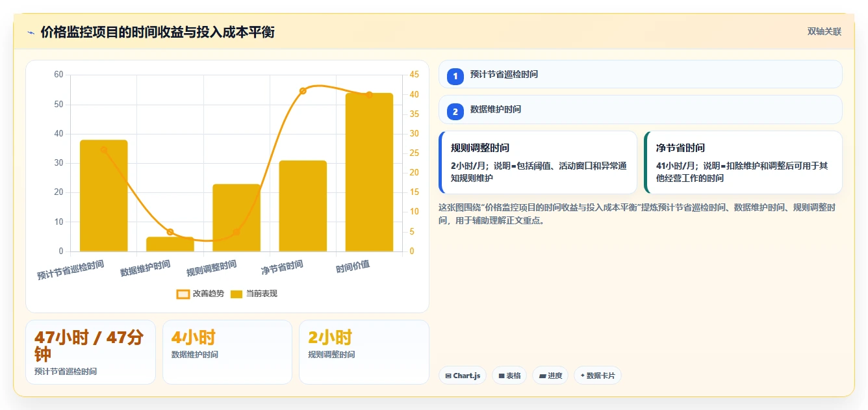This screenshot has width=868, height=410.
Task: Click the 4小时 stat card
Action: pos(227,352)
